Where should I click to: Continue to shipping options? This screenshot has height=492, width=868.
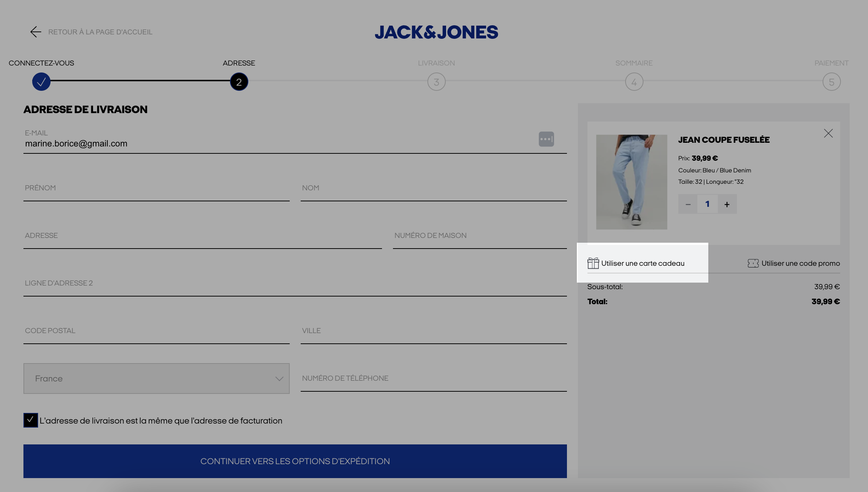pos(295,461)
